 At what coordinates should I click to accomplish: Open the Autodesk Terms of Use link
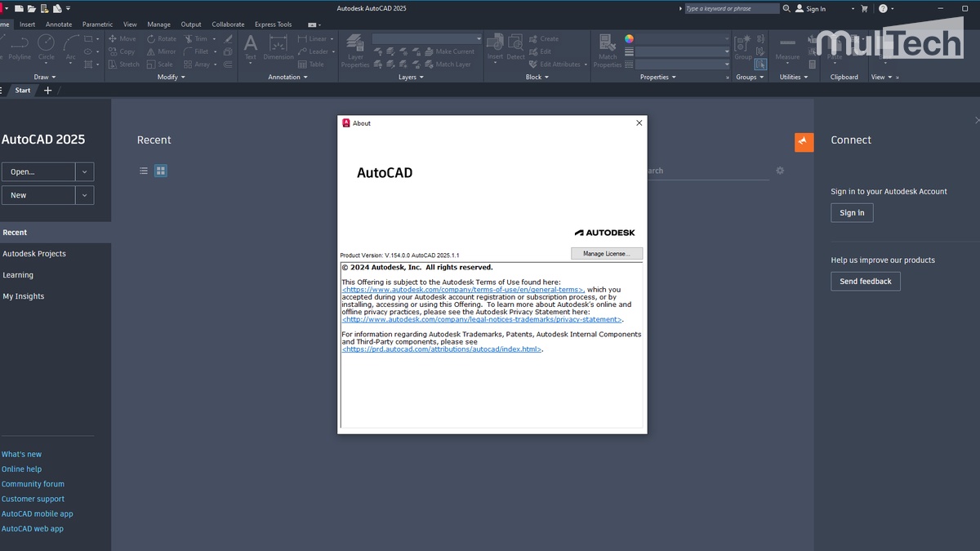tap(462, 289)
